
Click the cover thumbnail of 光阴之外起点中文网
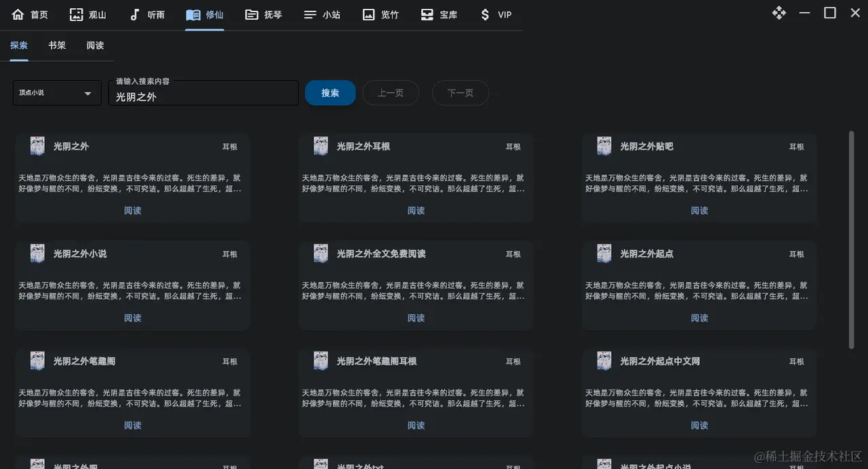(604, 360)
